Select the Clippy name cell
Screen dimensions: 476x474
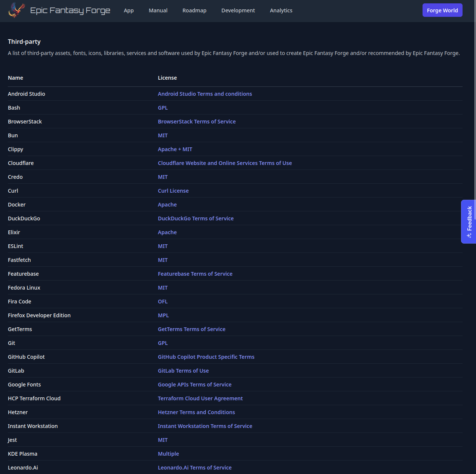click(15, 149)
